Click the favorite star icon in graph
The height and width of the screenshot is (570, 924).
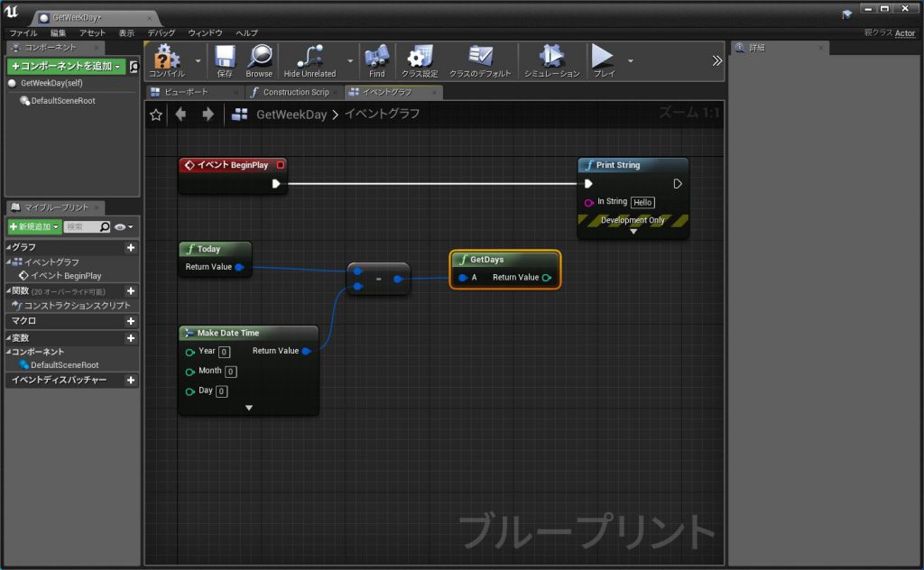coord(156,115)
